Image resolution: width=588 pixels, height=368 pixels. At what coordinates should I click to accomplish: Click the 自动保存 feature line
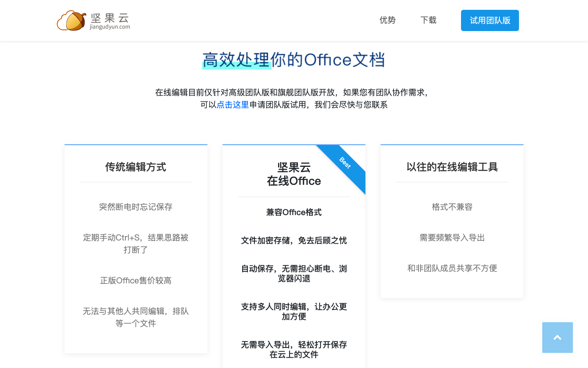(294, 273)
